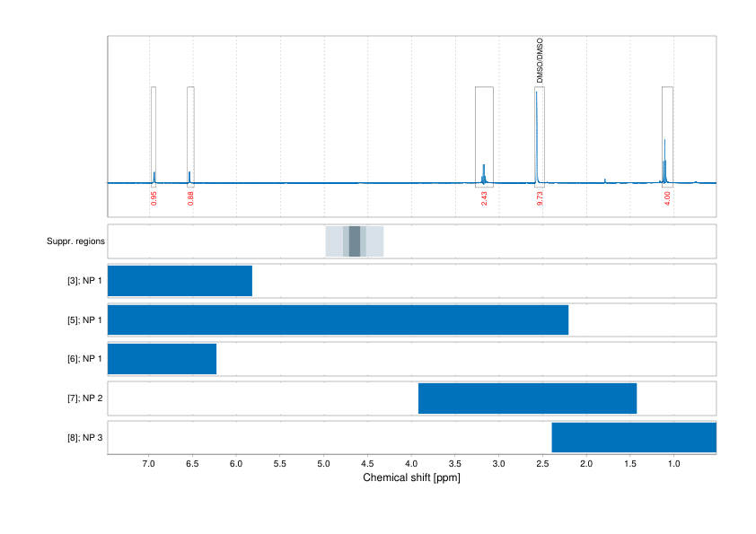756x534 pixels.
Task: Click the integral value 0.95
Action: 152,199
